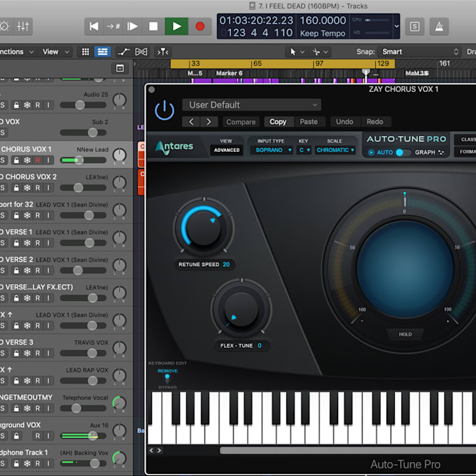
Task: Go to beginning with rewind button
Action: 93,27
